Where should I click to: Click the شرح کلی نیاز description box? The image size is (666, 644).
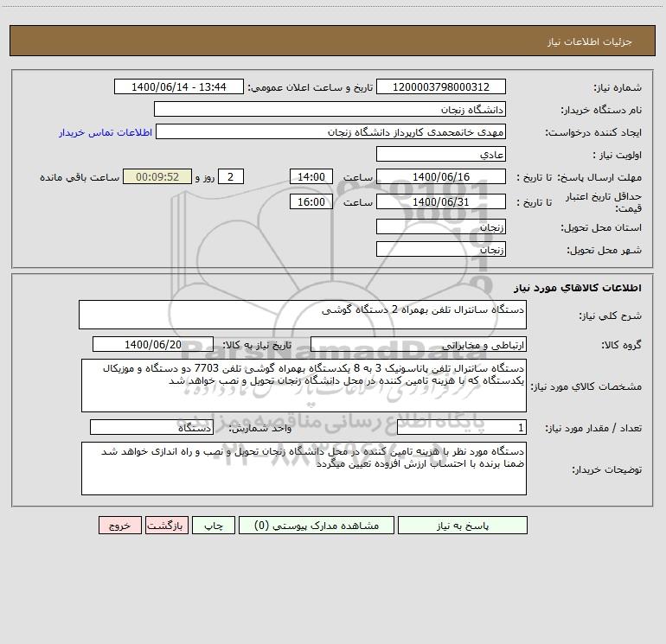(303, 315)
